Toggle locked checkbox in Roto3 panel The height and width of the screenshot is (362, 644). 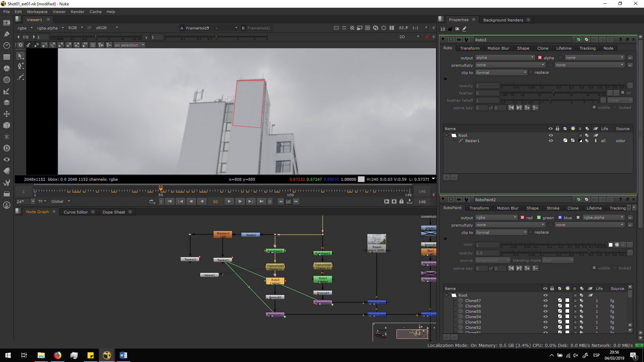click(615, 108)
